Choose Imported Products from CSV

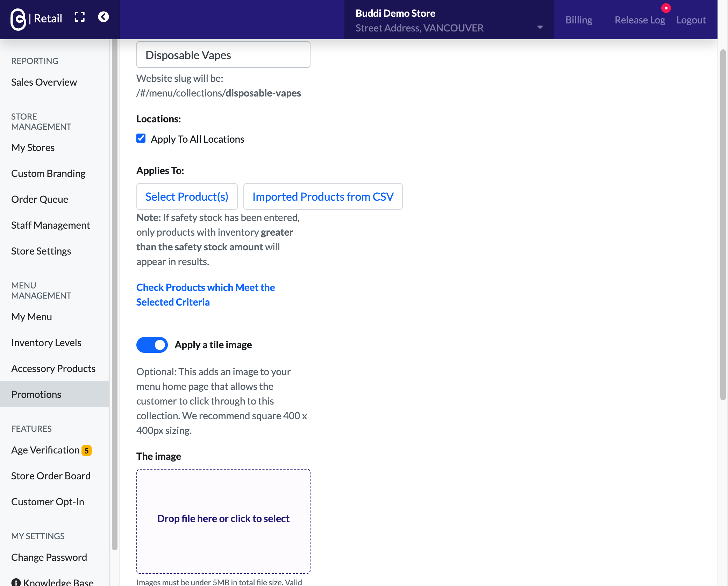[x=323, y=196]
